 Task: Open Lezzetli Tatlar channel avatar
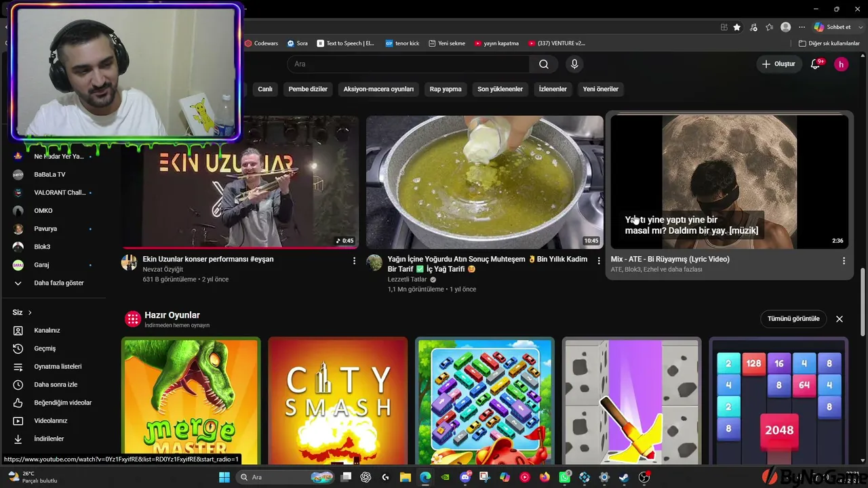pos(374,262)
